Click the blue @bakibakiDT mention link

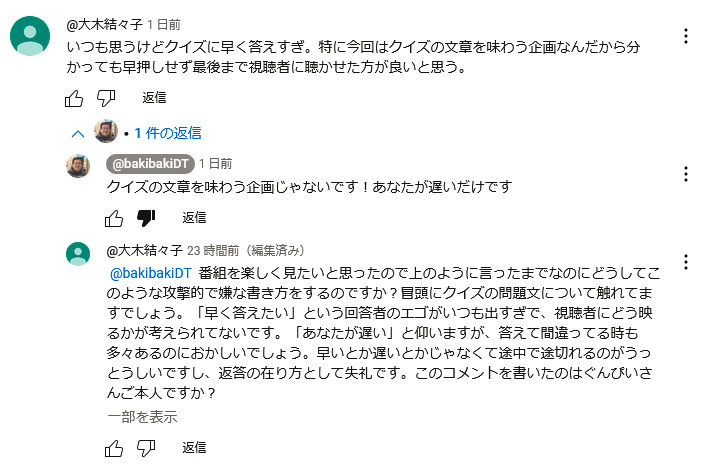151,273
